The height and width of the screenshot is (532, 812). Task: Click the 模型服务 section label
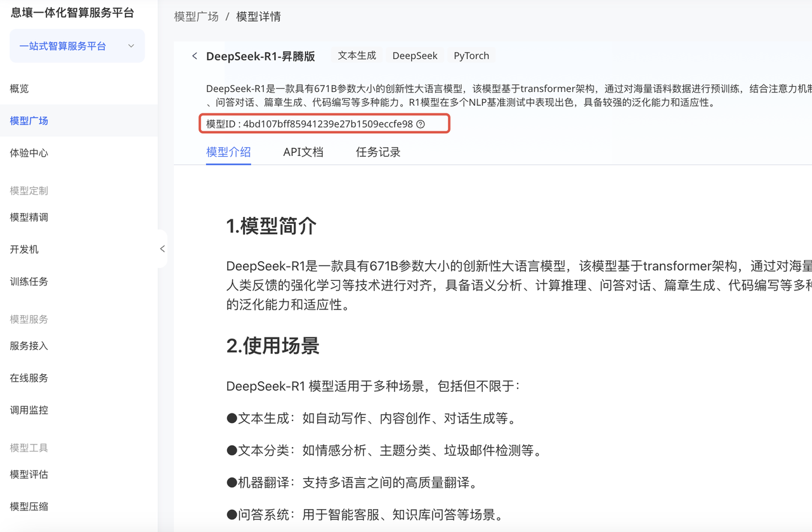(29, 320)
